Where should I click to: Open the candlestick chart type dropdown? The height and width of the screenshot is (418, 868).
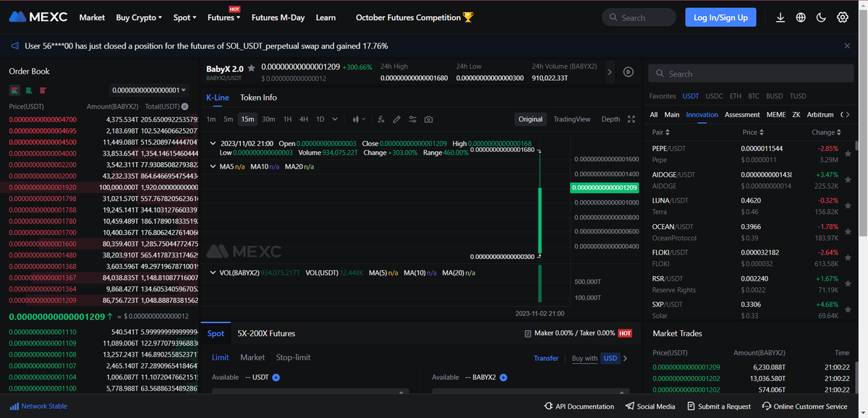pos(359,119)
